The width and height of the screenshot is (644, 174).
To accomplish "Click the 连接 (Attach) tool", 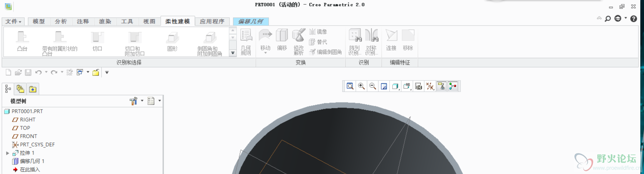I will tap(391, 40).
